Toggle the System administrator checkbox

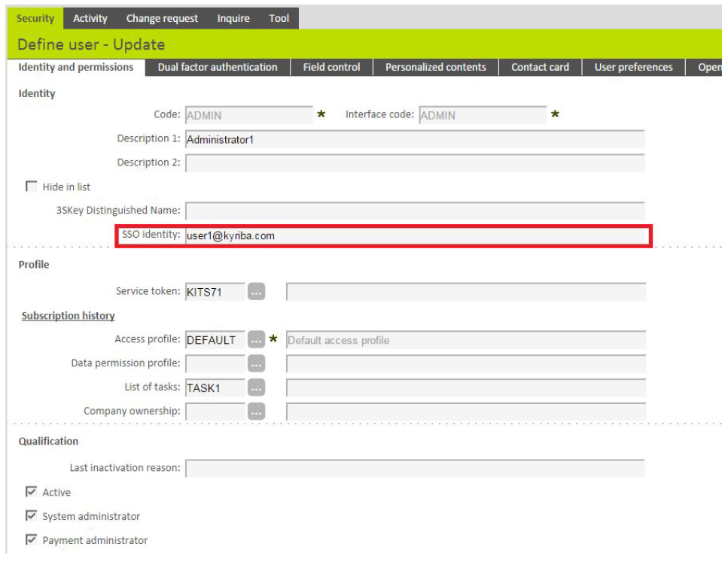32,516
